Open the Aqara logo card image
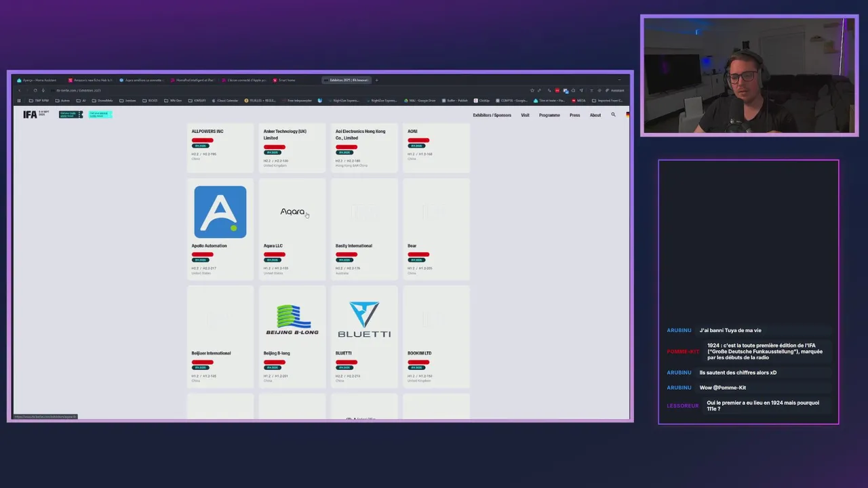 click(x=292, y=211)
